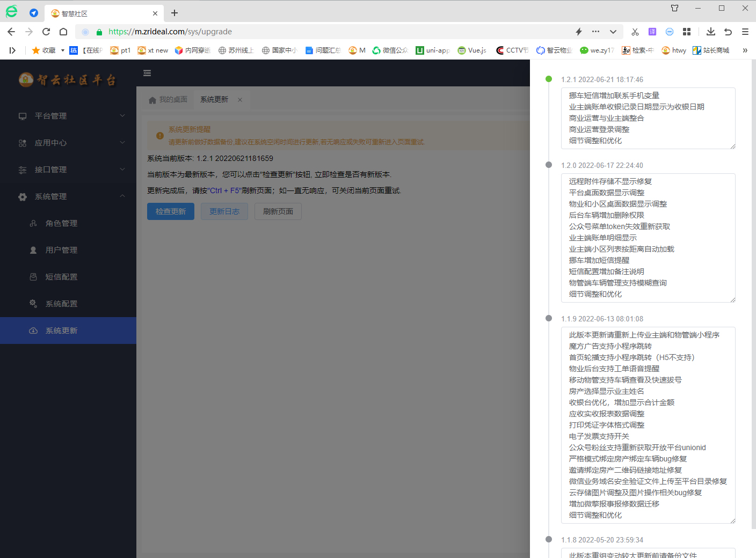
Task: Open the new tab plus button
Action: 175,13
